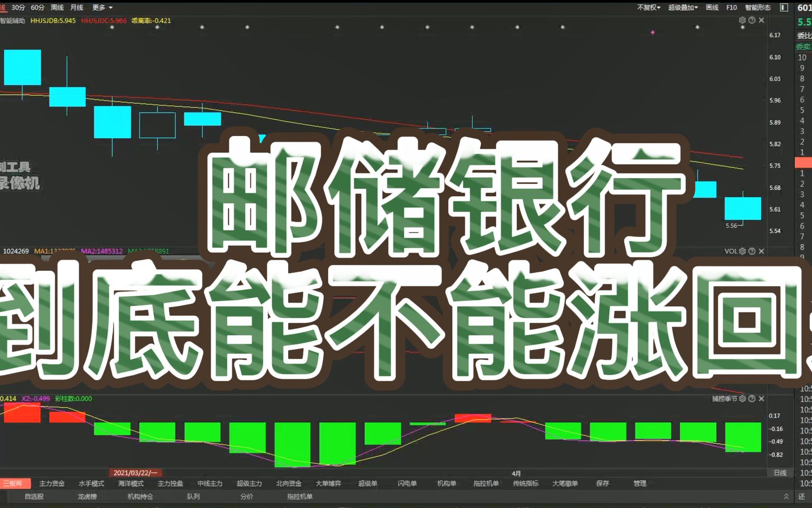Viewport: 812px width, 508px height.
Task: Open main chart help question icon
Action: pos(752,20)
